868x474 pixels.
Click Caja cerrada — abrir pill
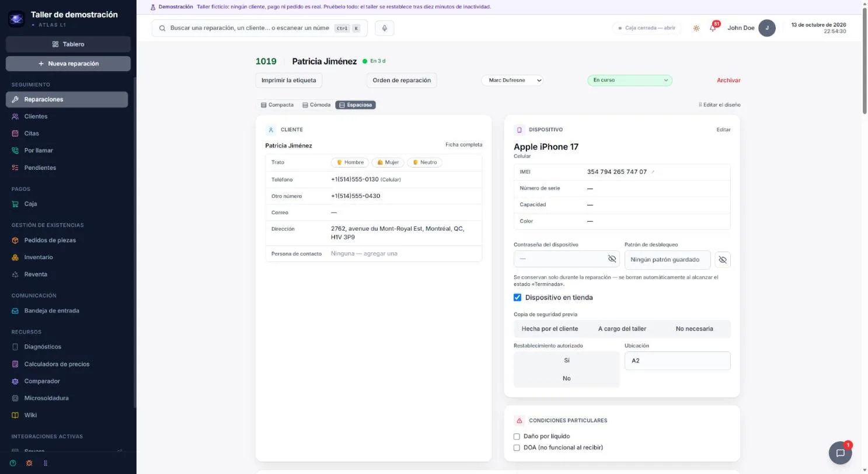pyautogui.click(x=647, y=28)
